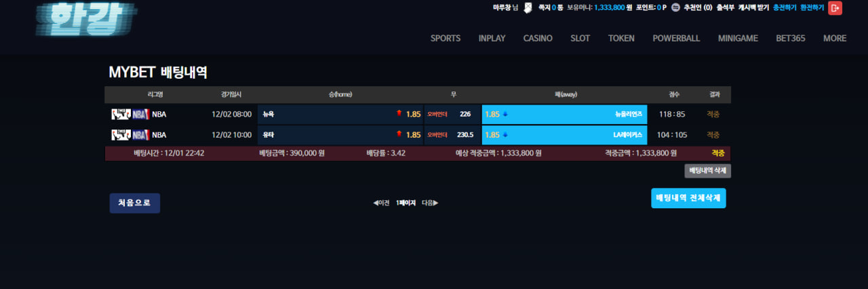
Task: Go to the CASINO section
Action: click(538, 39)
